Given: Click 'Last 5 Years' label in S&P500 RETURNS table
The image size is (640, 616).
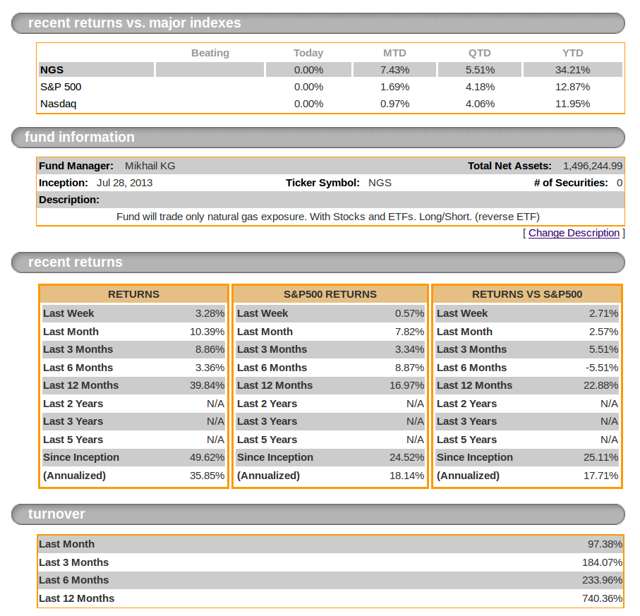Looking at the screenshot, I should (x=267, y=440).
